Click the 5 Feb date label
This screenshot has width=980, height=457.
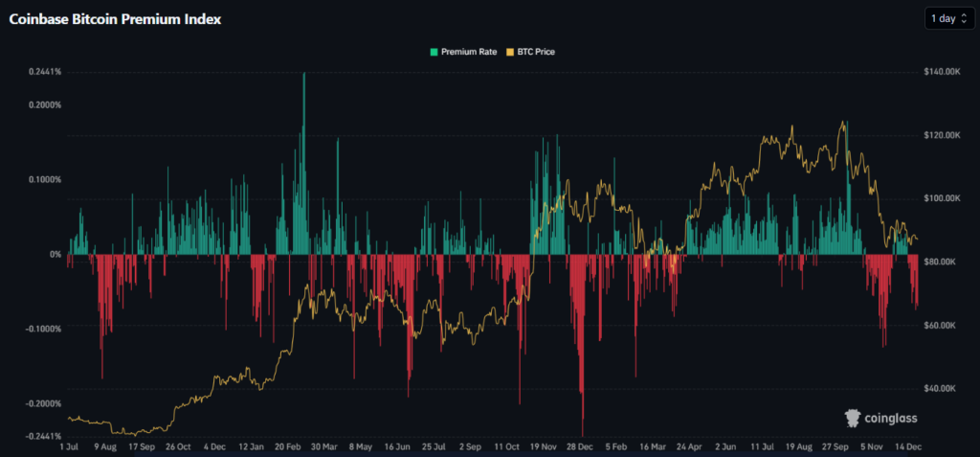[x=615, y=447]
